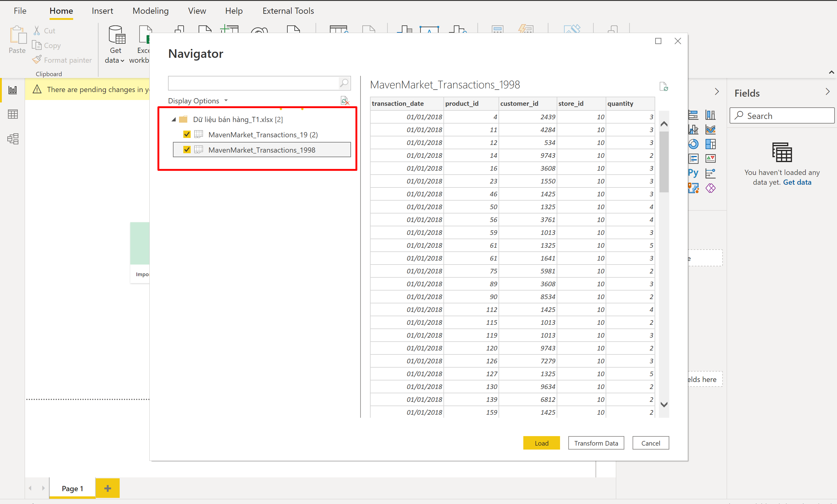Collapse the Visualizations pane chevron
Screen dimensions: 837x504
point(716,92)
